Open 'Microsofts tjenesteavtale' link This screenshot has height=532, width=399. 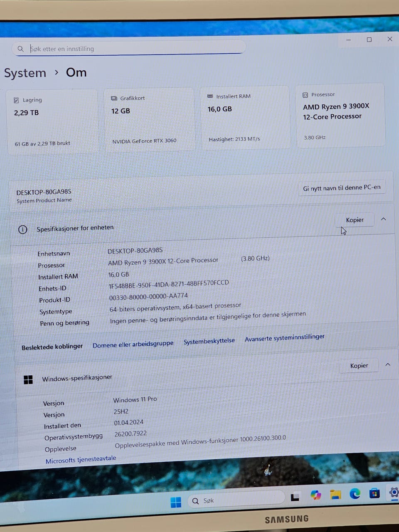pyautogui.click(x=81, y=459)
